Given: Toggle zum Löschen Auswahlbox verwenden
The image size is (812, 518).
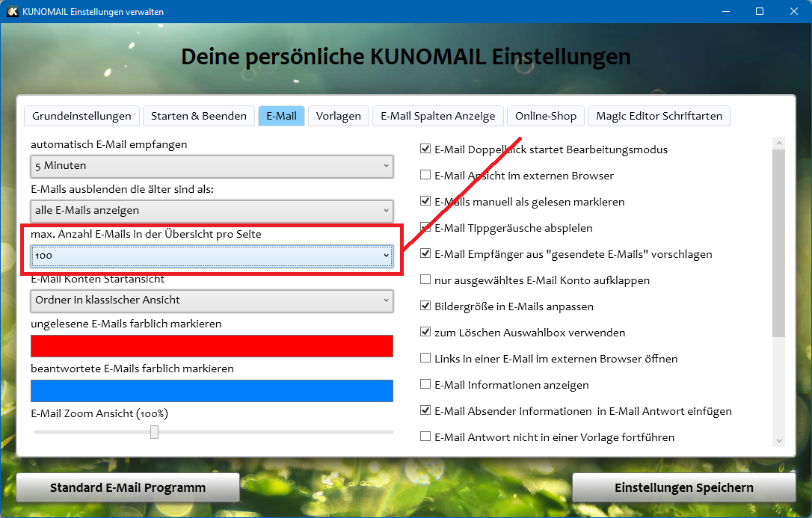Looking at the screenshot, I should click(425, 332).
